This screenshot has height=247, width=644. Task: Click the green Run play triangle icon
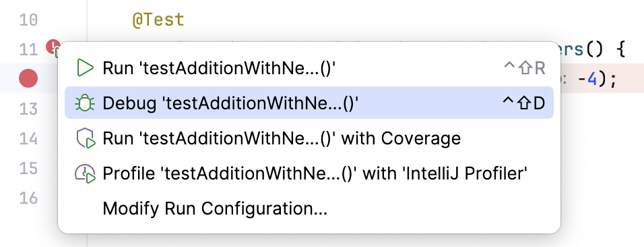85,68
